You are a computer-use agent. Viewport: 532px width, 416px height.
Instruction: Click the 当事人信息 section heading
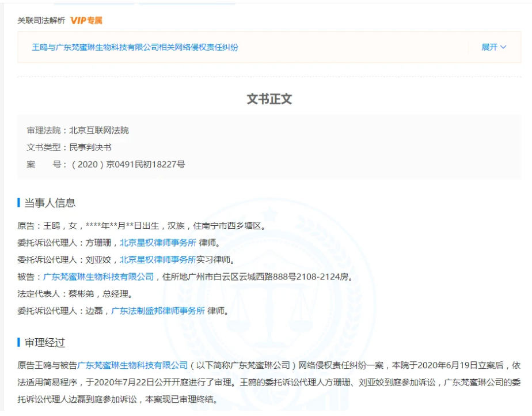[50, 203]
